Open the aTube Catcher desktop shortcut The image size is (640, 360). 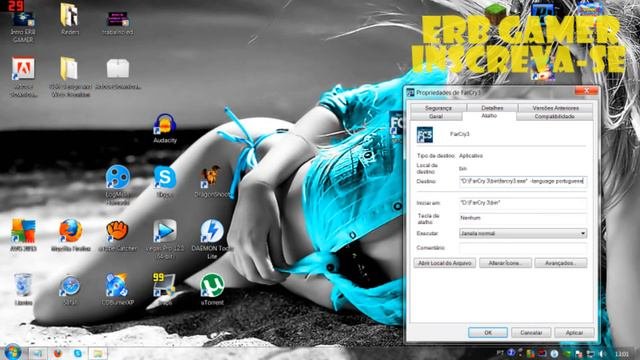[x=118, y=236]
